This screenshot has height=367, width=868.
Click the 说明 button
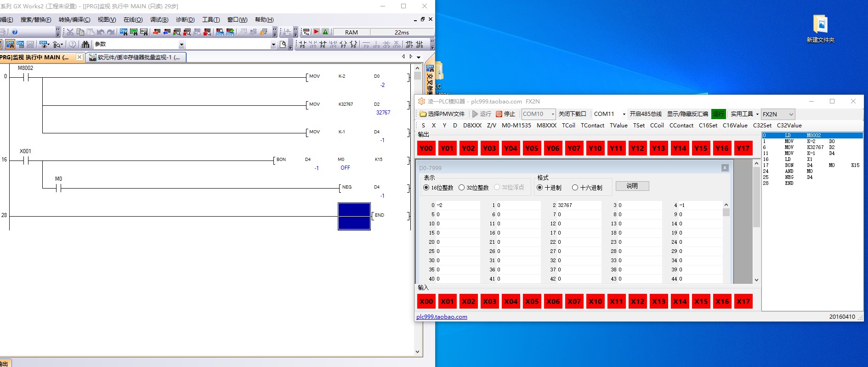632,186
